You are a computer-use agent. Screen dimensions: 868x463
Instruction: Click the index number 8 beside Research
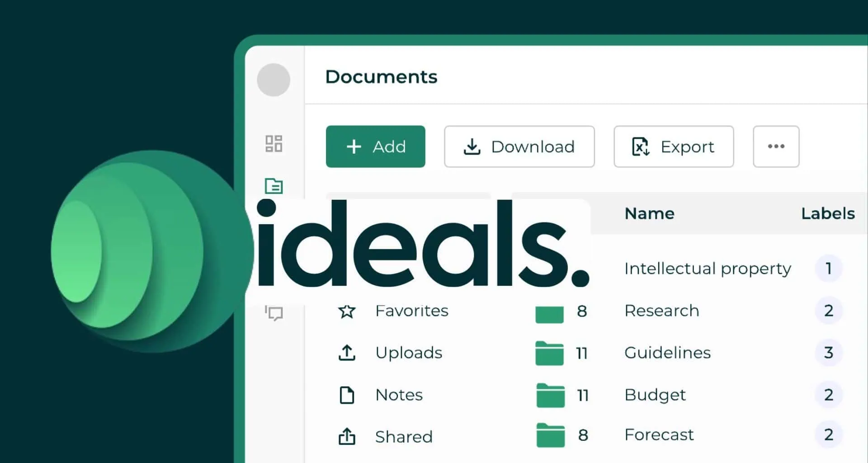pos(582,311)
